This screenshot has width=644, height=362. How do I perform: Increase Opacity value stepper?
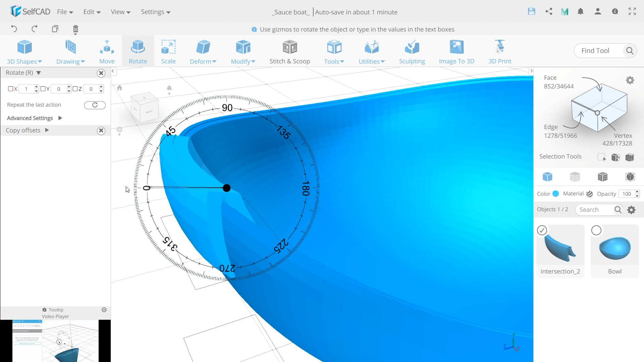tap(637, 192)
